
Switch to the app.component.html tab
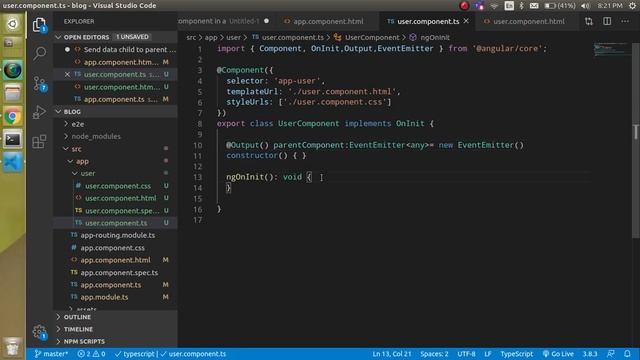(328, 21)
